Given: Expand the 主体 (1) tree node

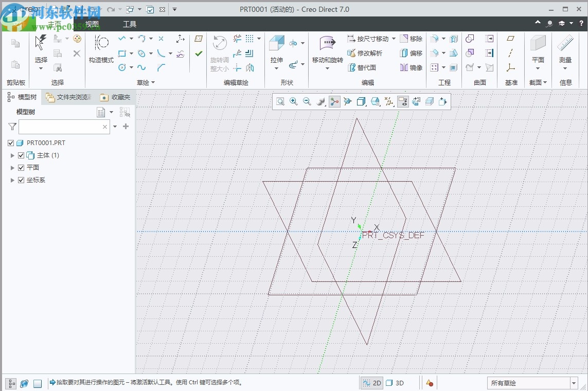Looking at the screenshot, I should coord(12,155).
